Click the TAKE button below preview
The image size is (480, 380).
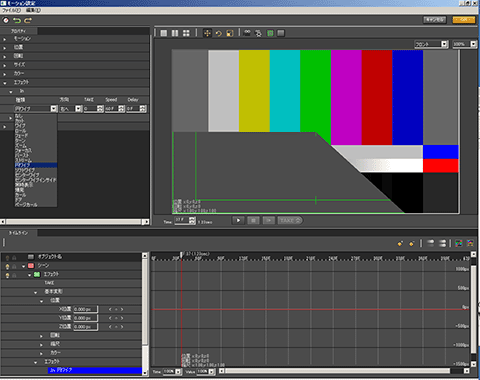pos(290,220)
